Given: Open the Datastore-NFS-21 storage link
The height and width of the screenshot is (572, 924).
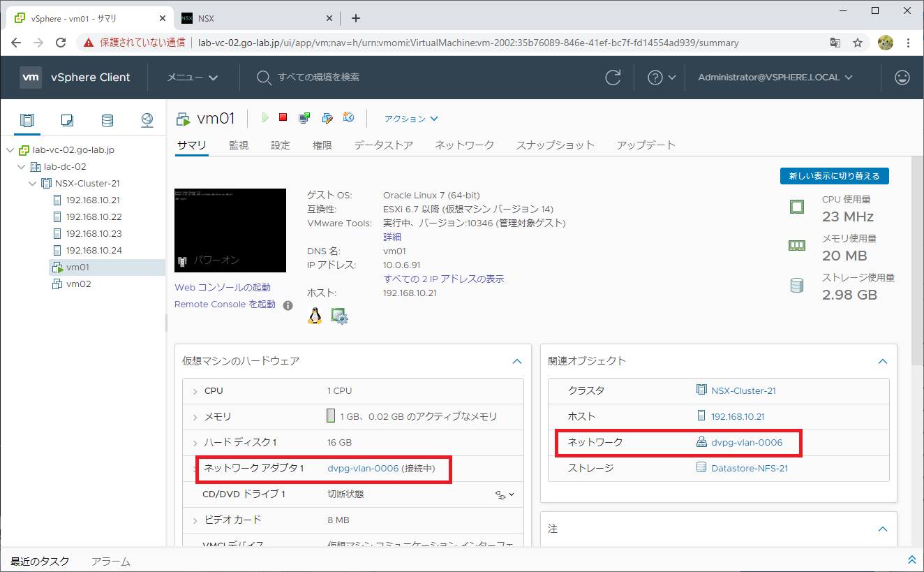Looking at the screenshot, I should tap(750, 469).
